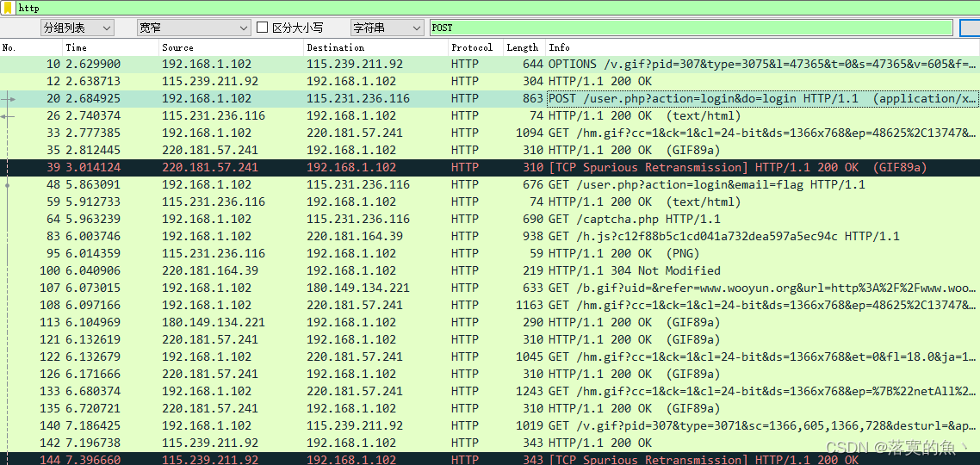This screenshot has height=465, width=980.
Task: Select packet 64 GET /captcha.php
Action: coord(490,219)
